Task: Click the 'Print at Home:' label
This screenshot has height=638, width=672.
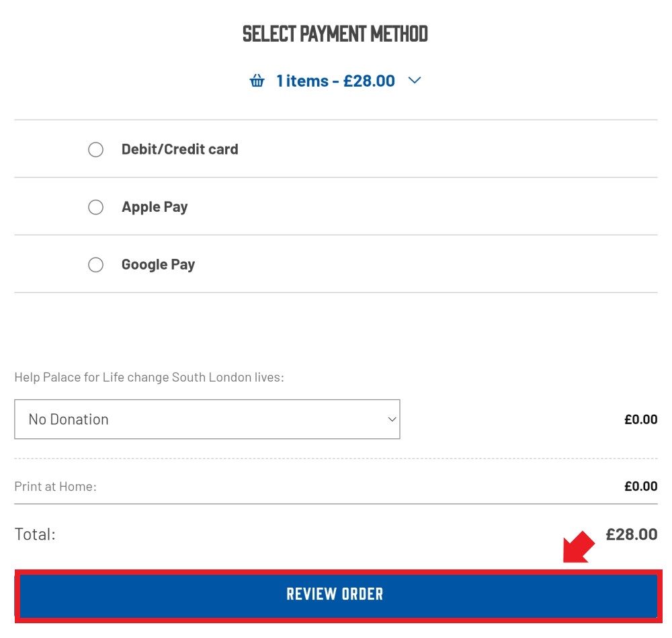Action: click(x=55, y=486)
